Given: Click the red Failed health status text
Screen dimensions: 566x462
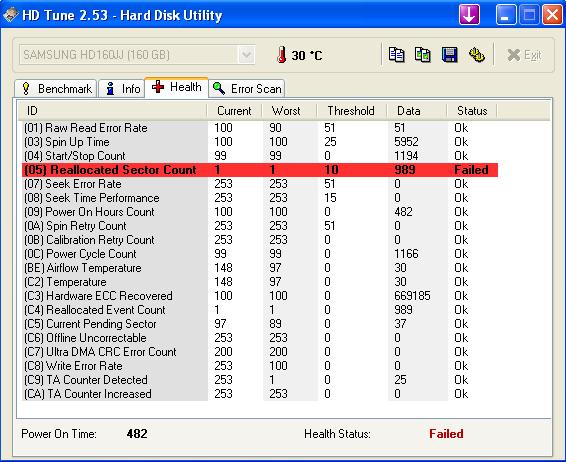Looking at the screenshot, I should [446, 433].
